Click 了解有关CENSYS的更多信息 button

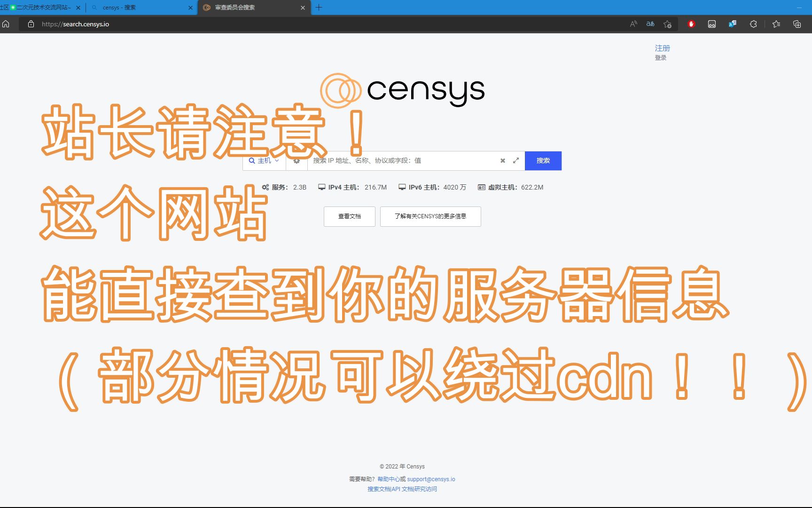(430, 216)
